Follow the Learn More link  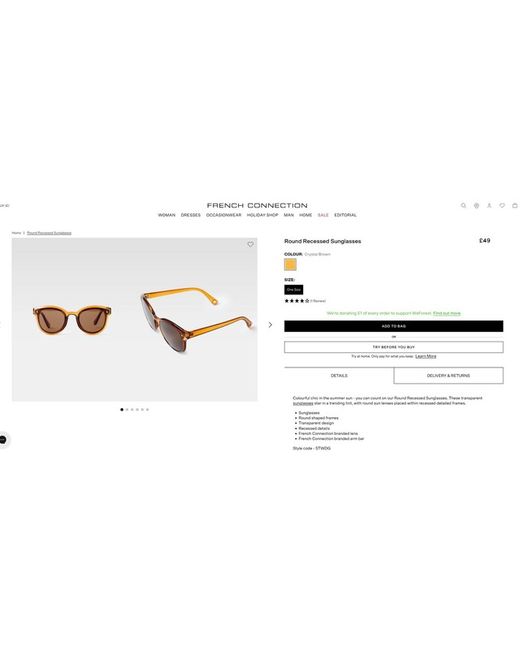425,357
